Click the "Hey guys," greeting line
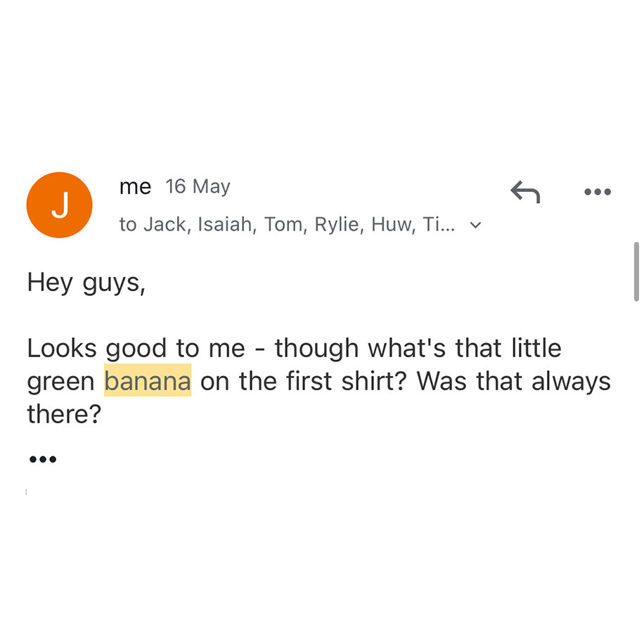Screen dimensions: 644x644 86,283
